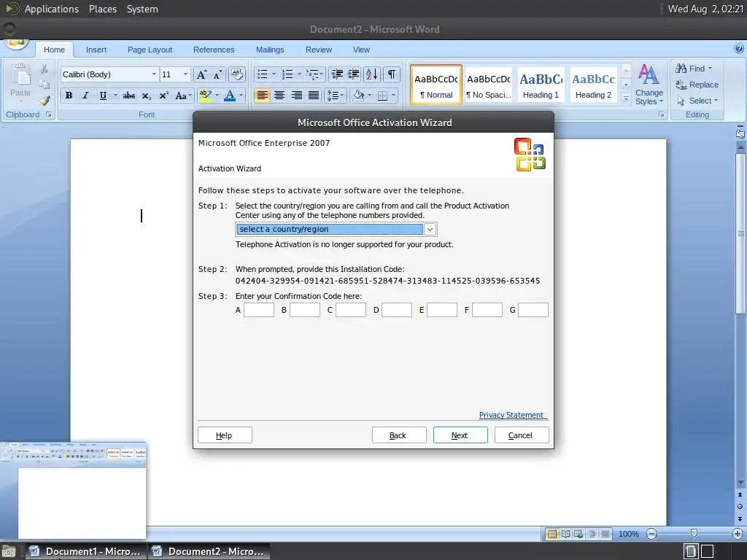Click the Paste clipboard icon
This screenshot has height=560, width=747.
pos(20,75)
